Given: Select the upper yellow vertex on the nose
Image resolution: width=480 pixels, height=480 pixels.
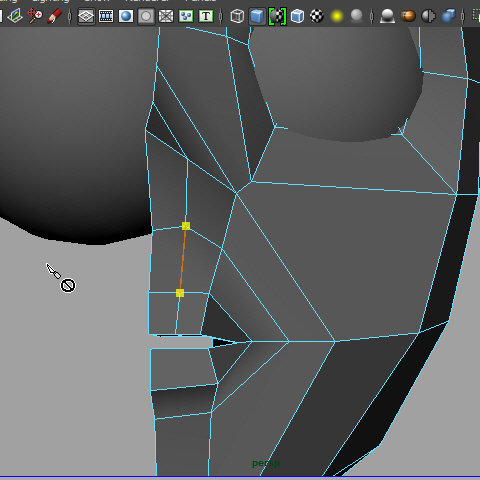Looking at the screenshot, I should pyautogui.click(x=186, y=226).
